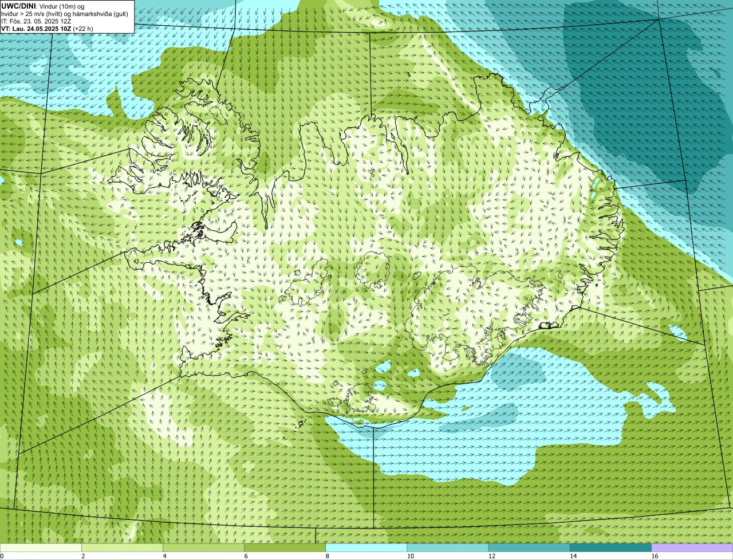The image size is (733, 560).
Task: Click the legend scale value "0"
Action: pos(2,556)
